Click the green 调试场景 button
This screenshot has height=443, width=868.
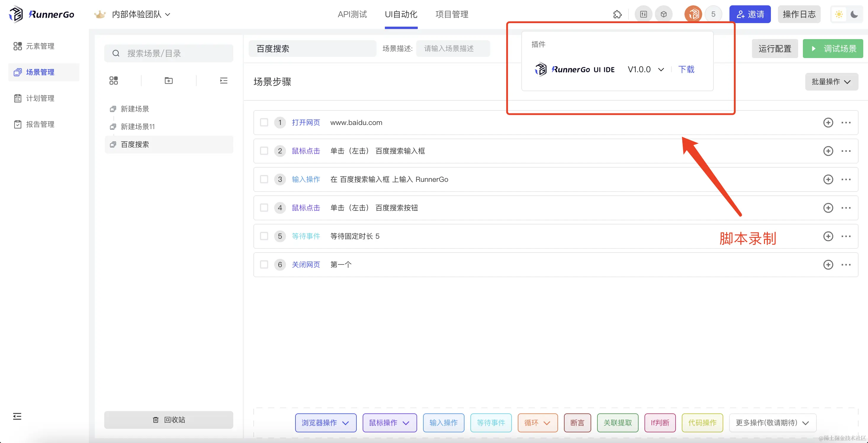[832, 49]
